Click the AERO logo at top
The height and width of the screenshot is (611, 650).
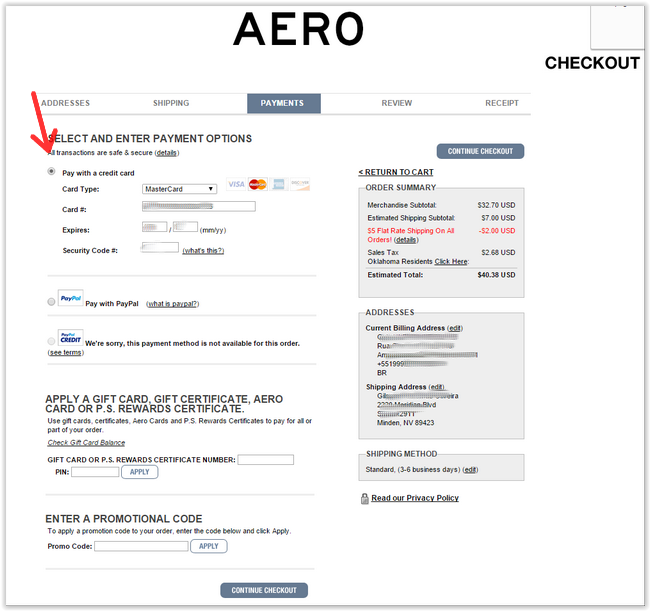click(x=298, y=29)
